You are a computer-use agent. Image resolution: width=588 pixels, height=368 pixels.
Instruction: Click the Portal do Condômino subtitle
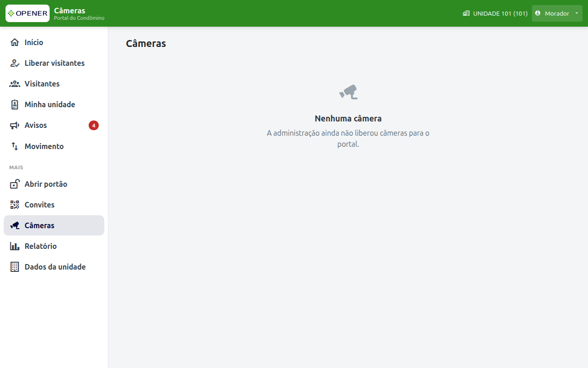79,18
